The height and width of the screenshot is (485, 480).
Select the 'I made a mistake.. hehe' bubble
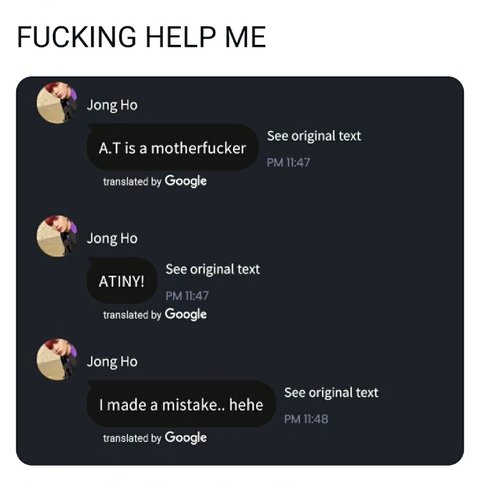pos(181,404)
